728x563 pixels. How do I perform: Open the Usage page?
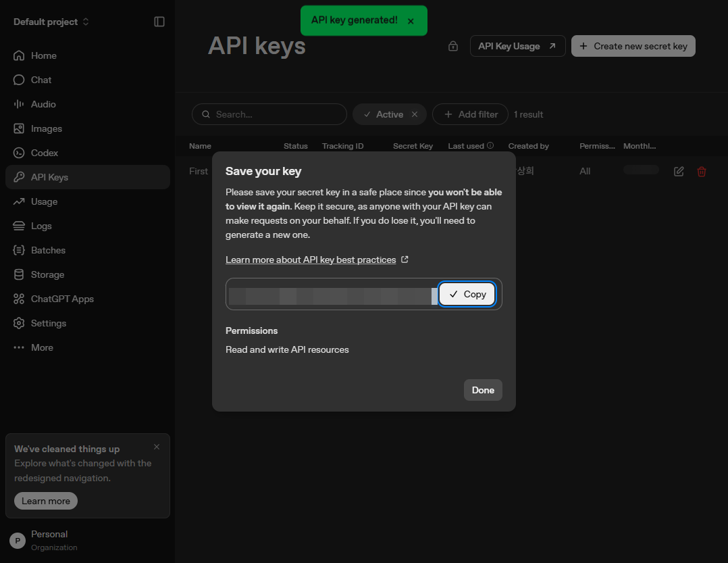click(87, 201)
